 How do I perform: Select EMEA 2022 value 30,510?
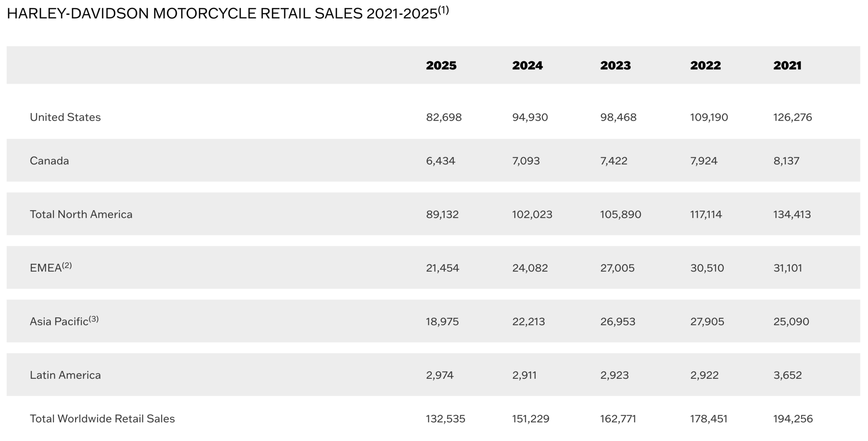(707, 268)
